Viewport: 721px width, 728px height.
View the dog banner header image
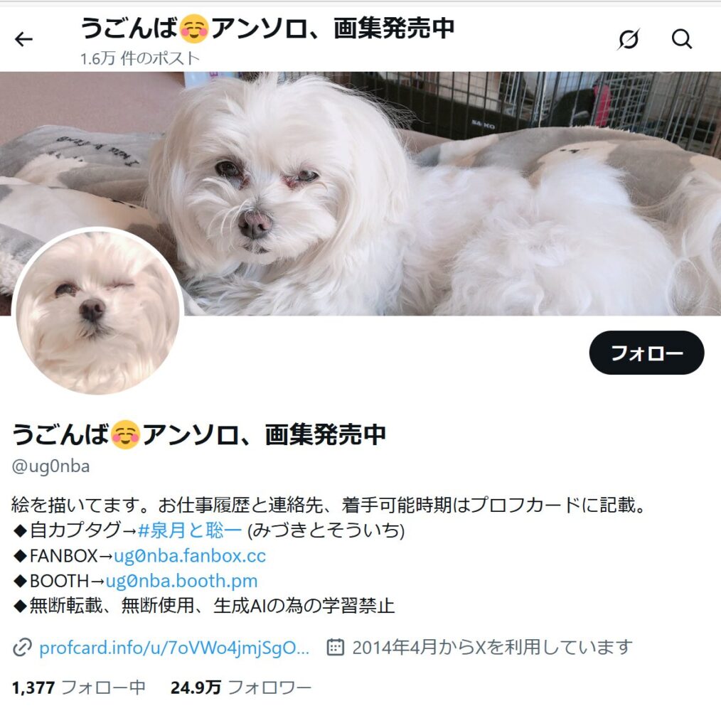coord(360,193)
